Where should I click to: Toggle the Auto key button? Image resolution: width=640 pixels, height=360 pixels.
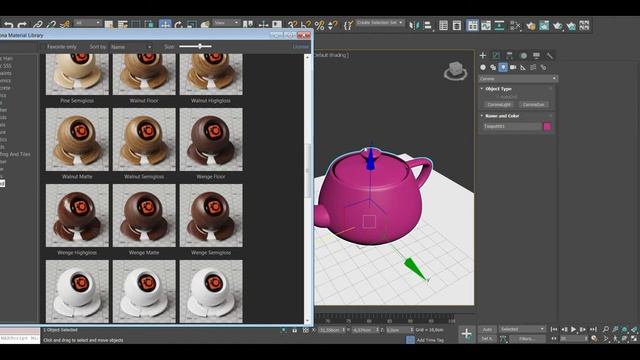[x=487, y=329]
